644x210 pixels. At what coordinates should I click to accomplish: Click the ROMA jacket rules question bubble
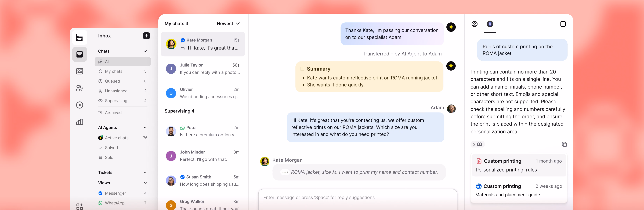tap(522, 50)
